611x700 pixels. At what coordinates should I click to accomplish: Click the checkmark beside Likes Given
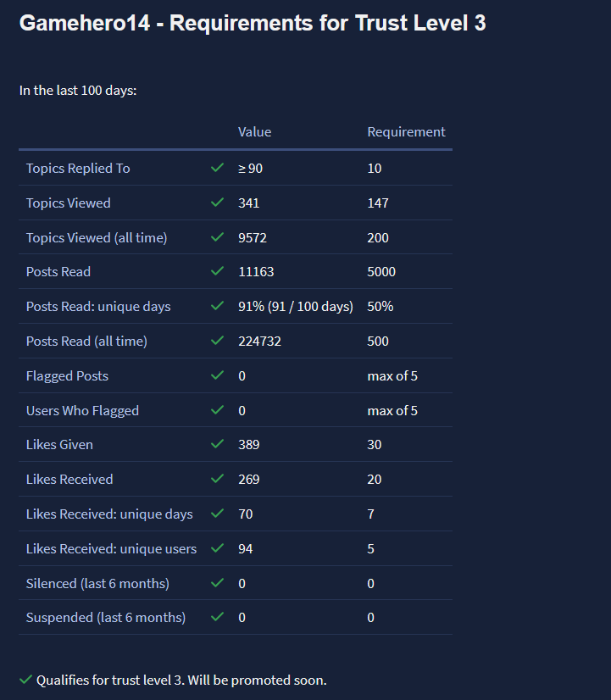[217, 444]
